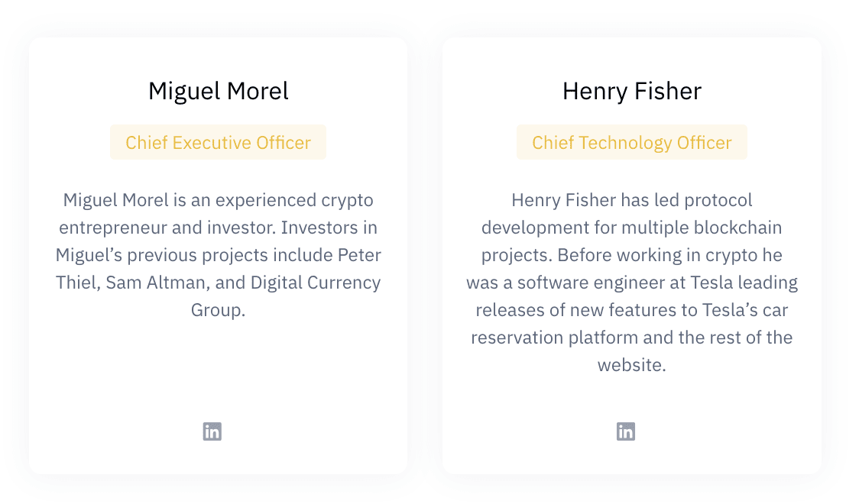Open Miguel Morel's LinkedIn profile icon
The image size is (859, 504).
pyautogui.click(x=212, y=431)
